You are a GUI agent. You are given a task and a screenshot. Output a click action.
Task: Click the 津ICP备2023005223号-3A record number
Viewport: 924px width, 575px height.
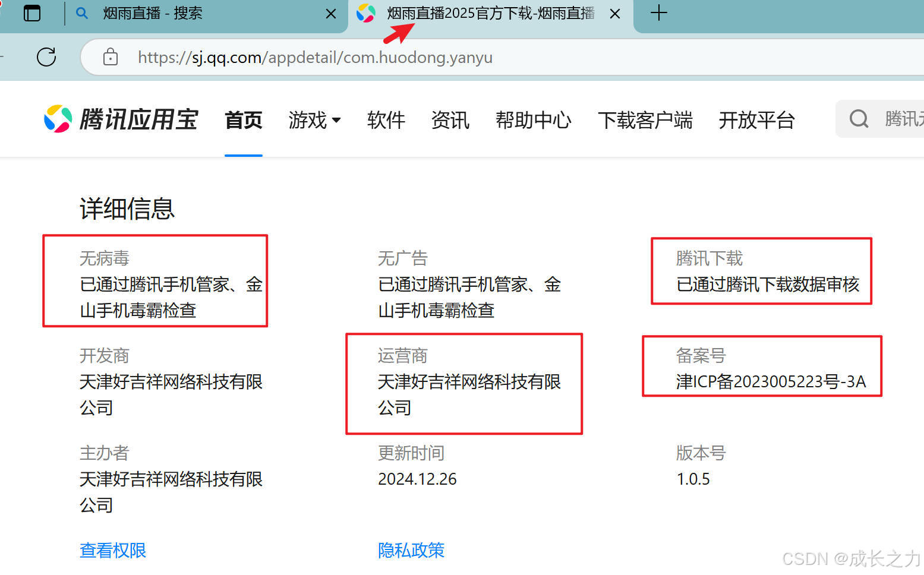point(771,381)
